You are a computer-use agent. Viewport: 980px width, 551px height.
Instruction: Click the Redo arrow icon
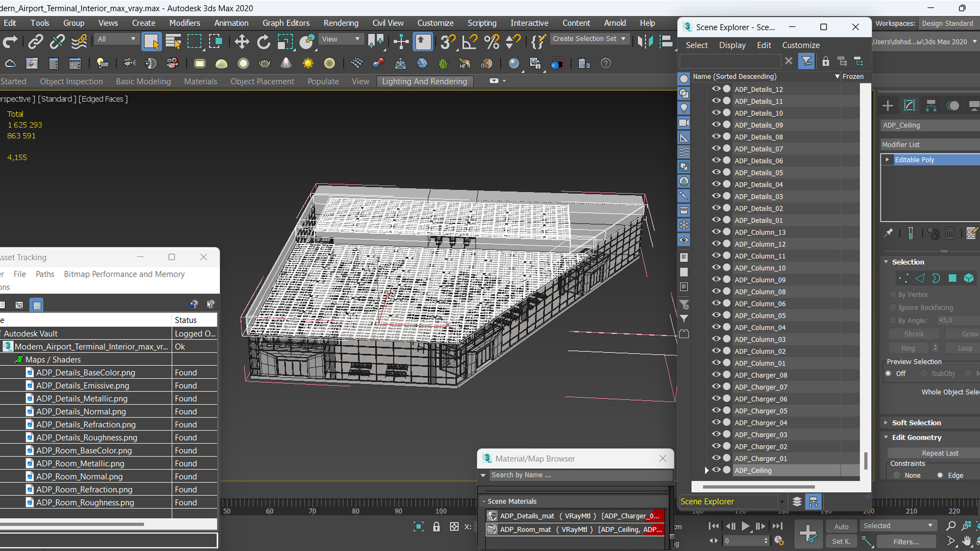click(x=10, y=42)
